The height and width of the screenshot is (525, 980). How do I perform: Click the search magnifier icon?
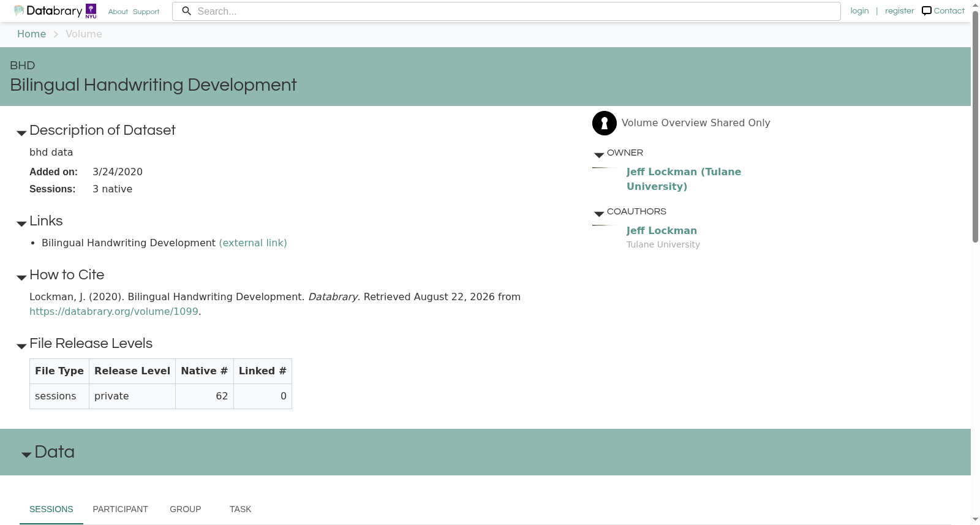(187, 11)
